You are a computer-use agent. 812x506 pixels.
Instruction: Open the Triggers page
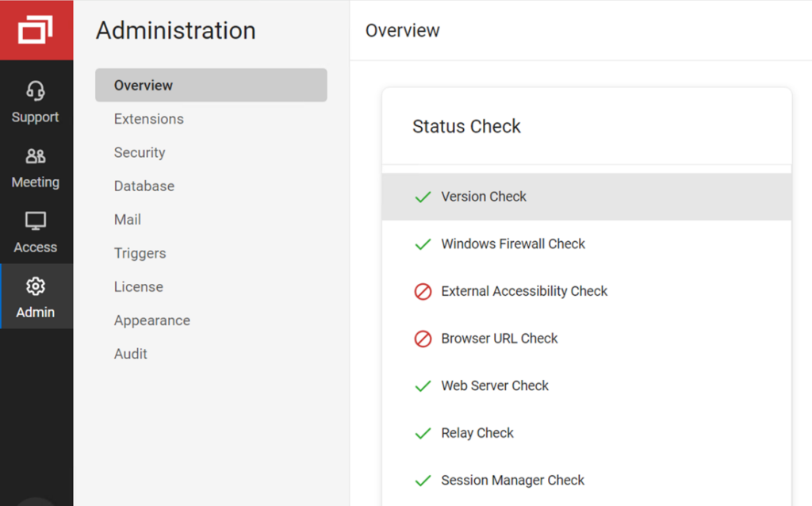pyautogui.click(x=140, y=253)
